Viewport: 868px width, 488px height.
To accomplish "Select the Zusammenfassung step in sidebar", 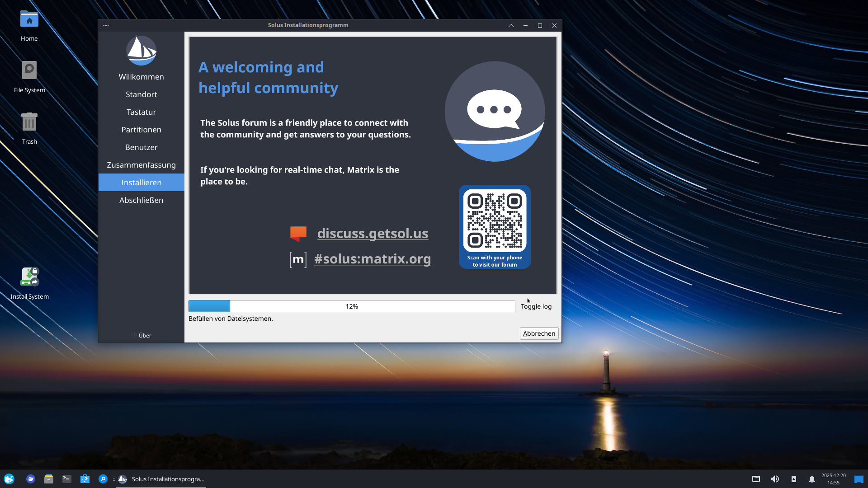I will click(141, 165).
